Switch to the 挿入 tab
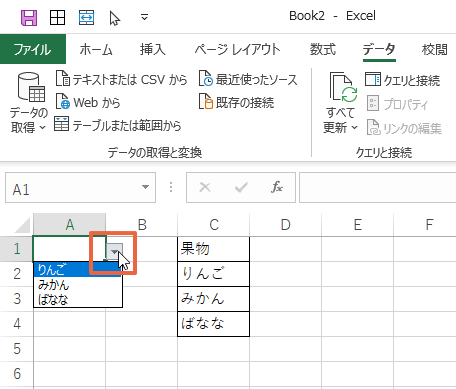The image size is (456, 389). pos(152,50)
